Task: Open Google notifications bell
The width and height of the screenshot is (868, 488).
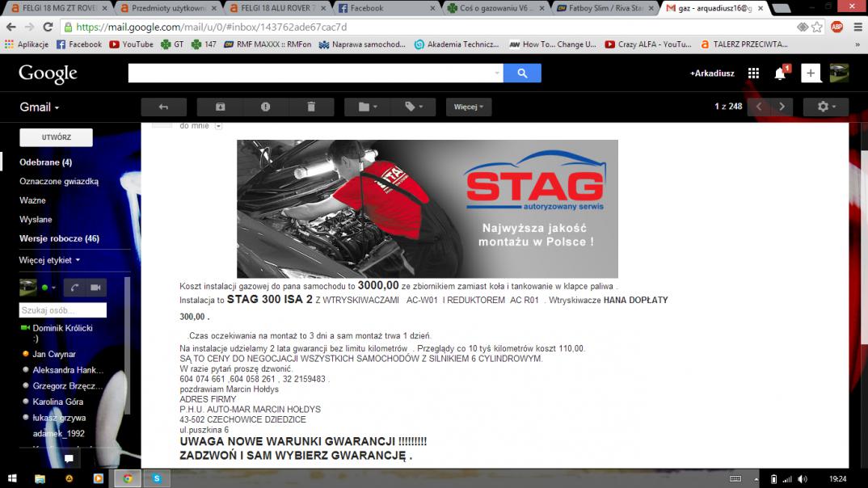Action: point(781,73)
